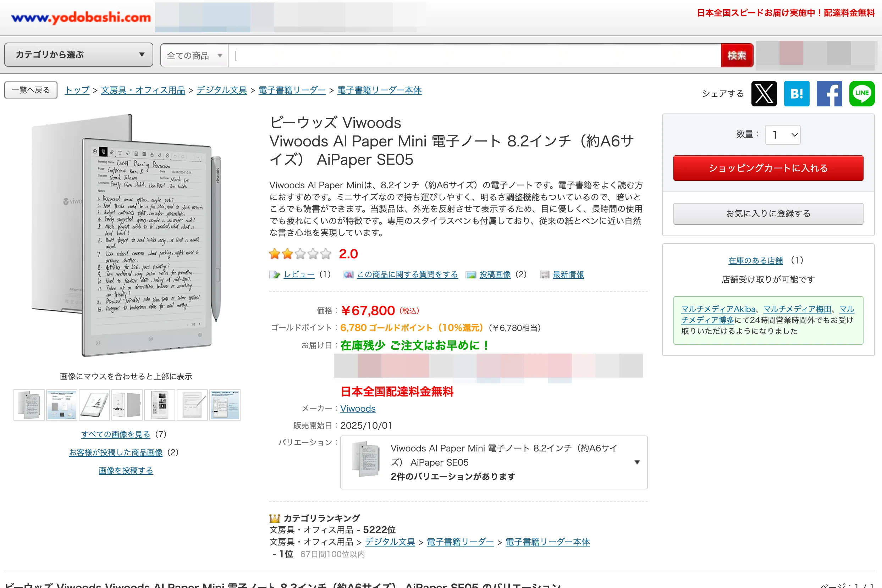The height and width of the screenshot is (588, 882).
Task: Click the variation product thumbnail image
Action: point(366,459)
